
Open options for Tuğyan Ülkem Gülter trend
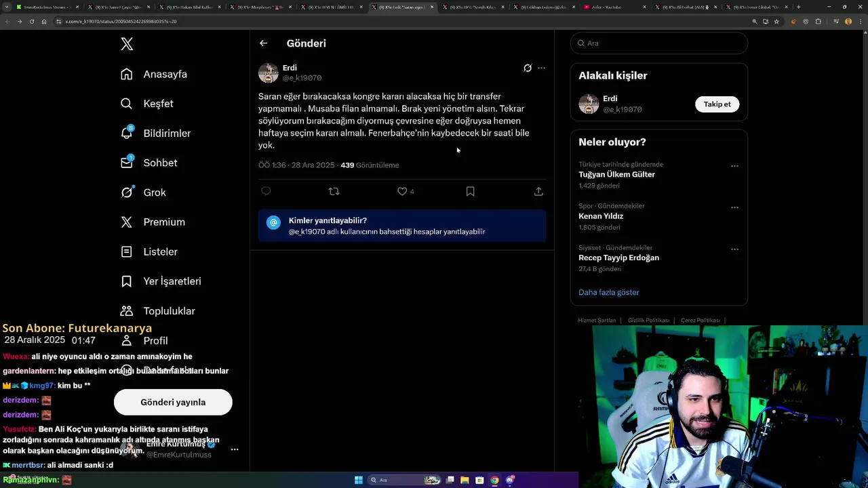click(x=734, y=166)
